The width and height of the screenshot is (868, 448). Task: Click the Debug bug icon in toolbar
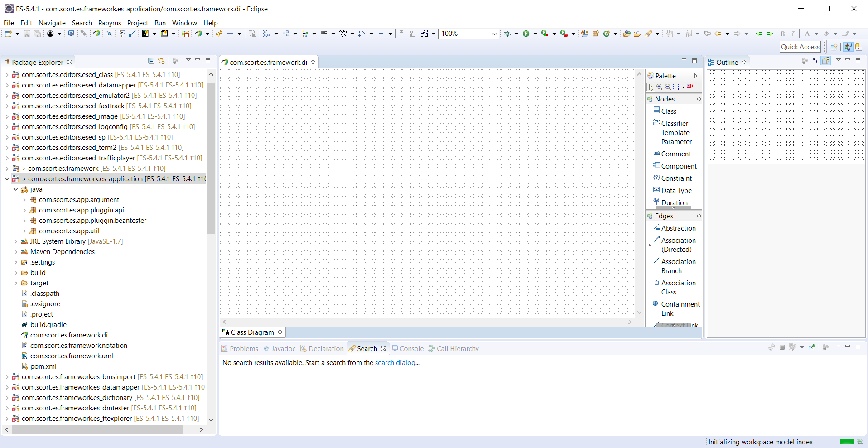(x=507, y=34)
